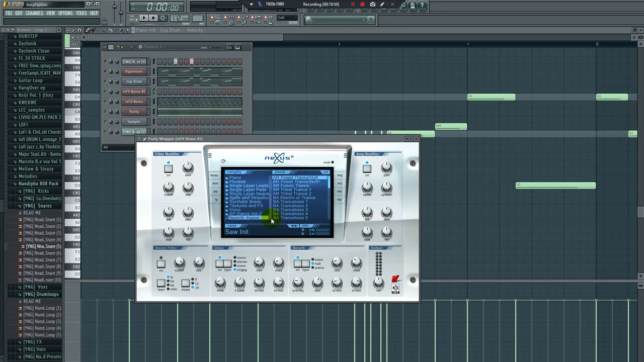The image size is (644, 362).
Task: Arm the transport Record button
Action: tap(163, 18)
